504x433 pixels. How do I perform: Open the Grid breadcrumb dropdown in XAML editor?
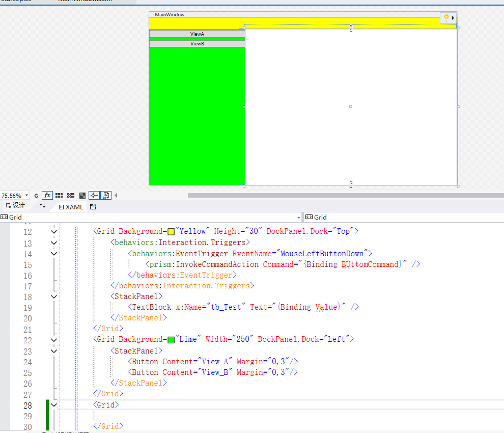(x=298, y=217)
